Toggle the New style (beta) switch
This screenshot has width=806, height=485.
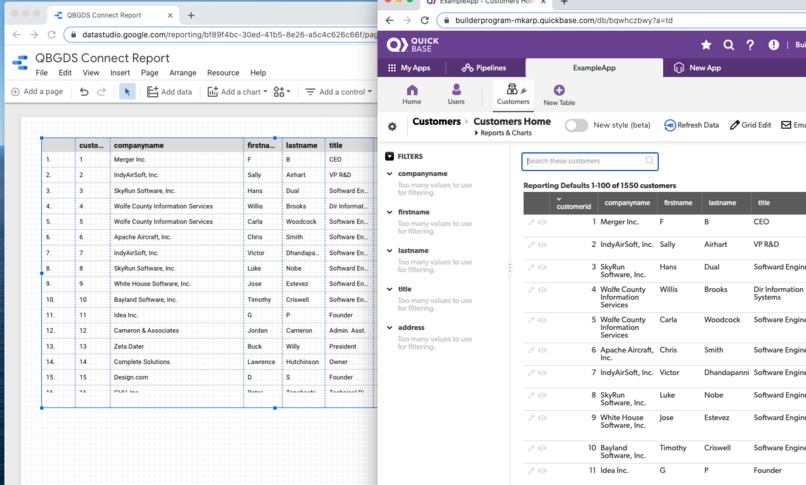pos(576,125)
